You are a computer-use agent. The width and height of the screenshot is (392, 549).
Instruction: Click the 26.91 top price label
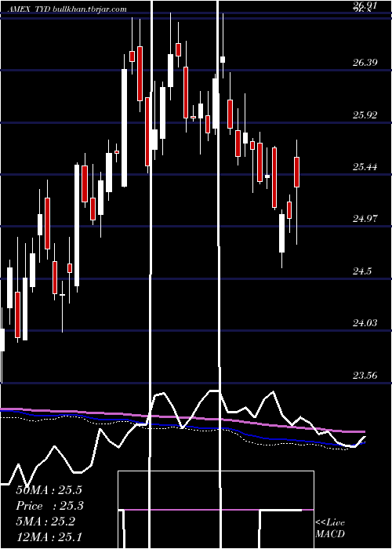[x=365, y=5]
